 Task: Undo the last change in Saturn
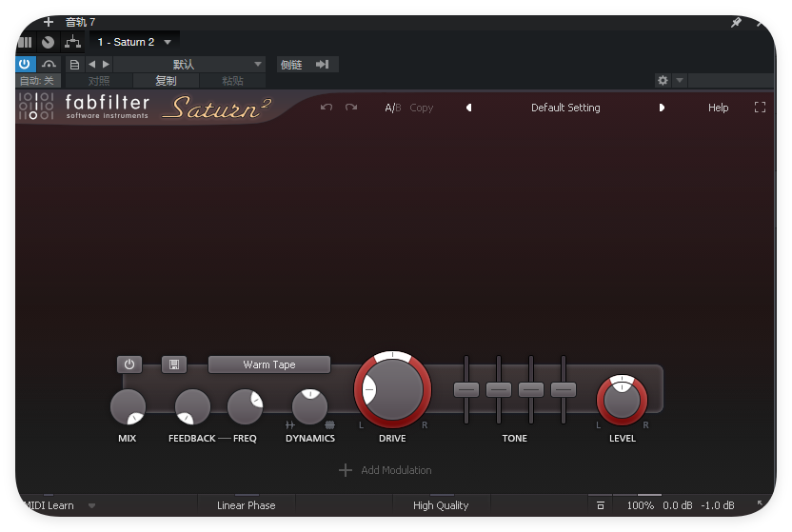(x=327, y=108)
